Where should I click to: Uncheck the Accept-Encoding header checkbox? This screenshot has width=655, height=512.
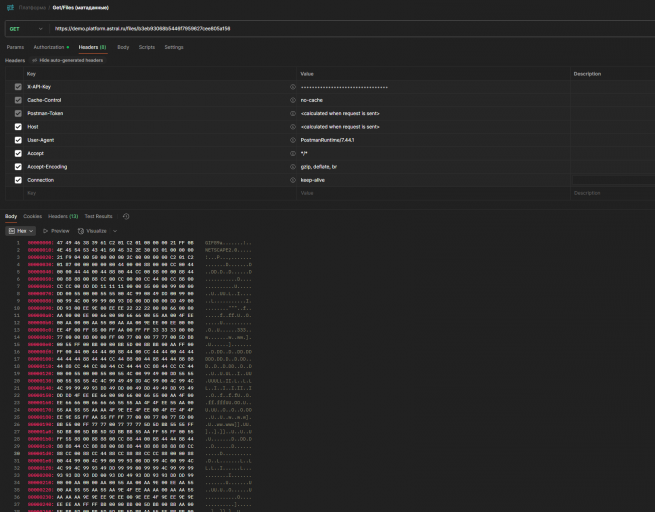(18, 167)
